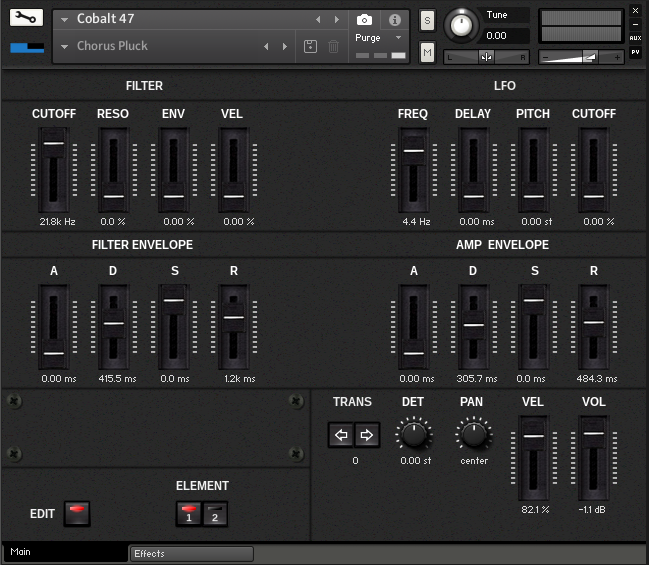Click the bottom VEL slider at 82.1 %

[x=534, y=458]
